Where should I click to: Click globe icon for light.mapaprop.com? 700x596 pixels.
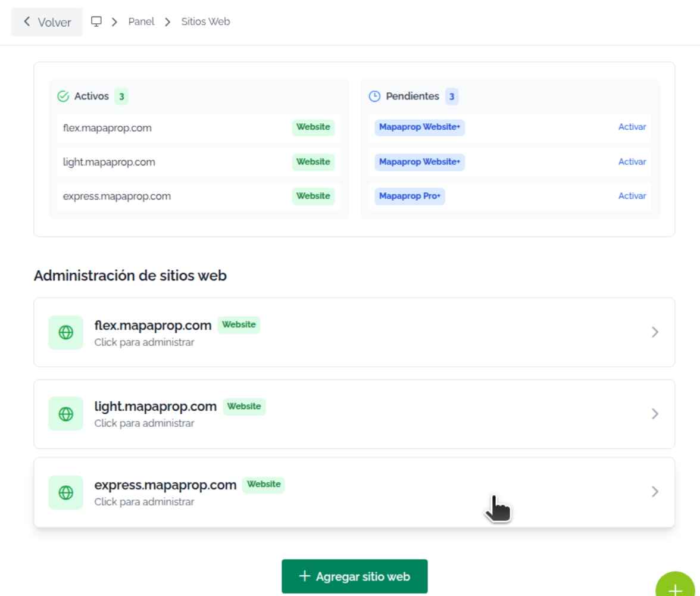click(x=66, y=414)
